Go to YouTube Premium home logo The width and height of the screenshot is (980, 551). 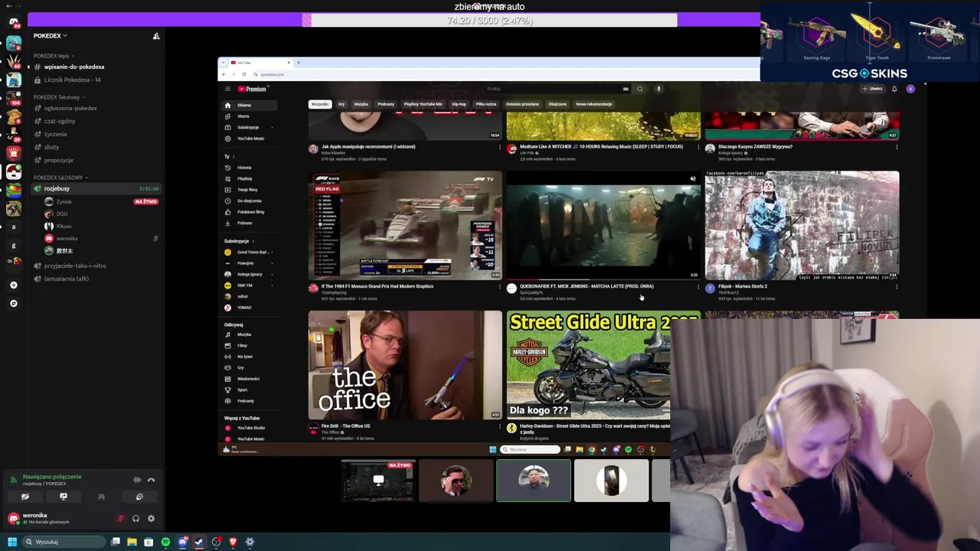pyautogui.click(x=252, y=89)
